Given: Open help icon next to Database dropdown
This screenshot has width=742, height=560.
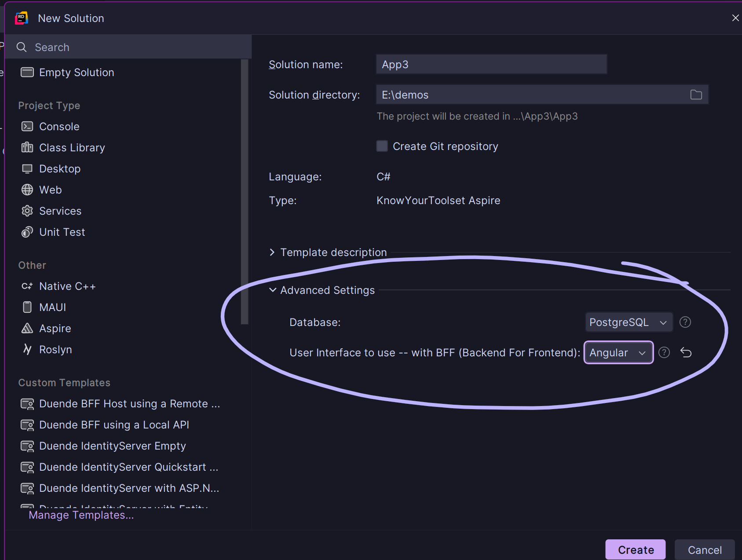Looking at the screenshot, I should pos(685,322).
